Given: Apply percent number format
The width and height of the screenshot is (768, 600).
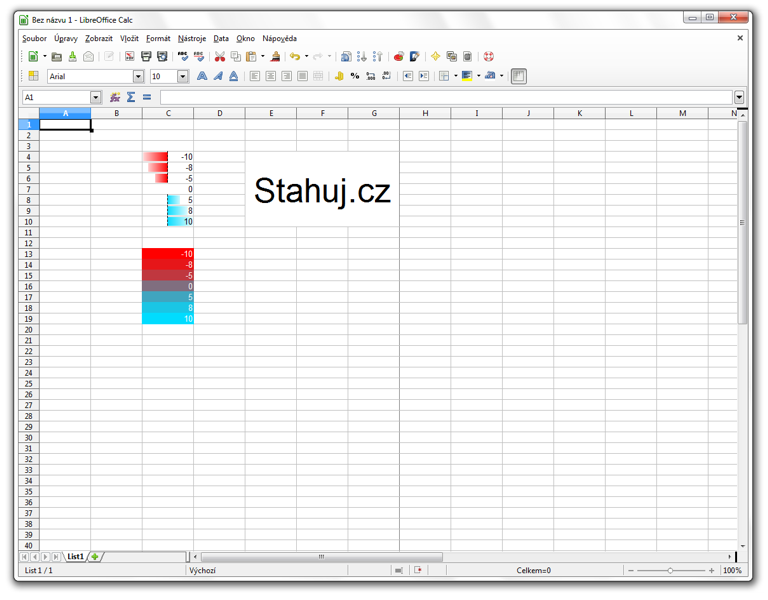Looking at the screenshot, I should 355,76.
